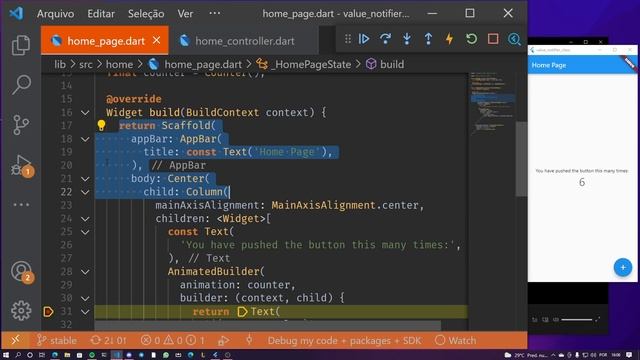This screenshot has width=640, height=360.
Task: Collapse the Center body at line 21
Action: 85,179
